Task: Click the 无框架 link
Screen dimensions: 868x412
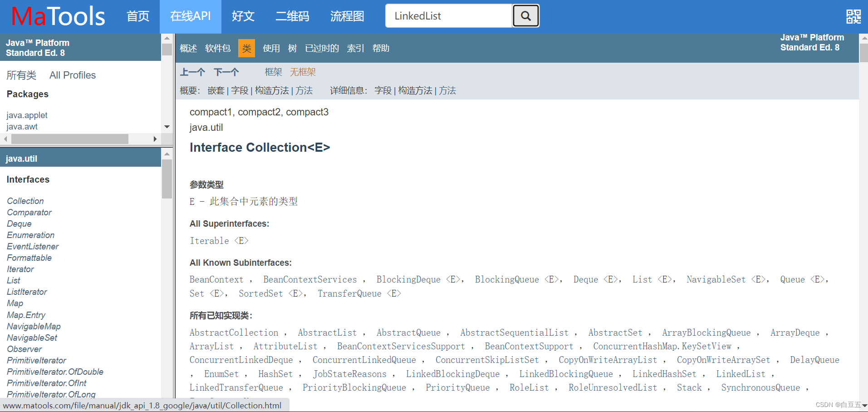Action: coord(303,72)
